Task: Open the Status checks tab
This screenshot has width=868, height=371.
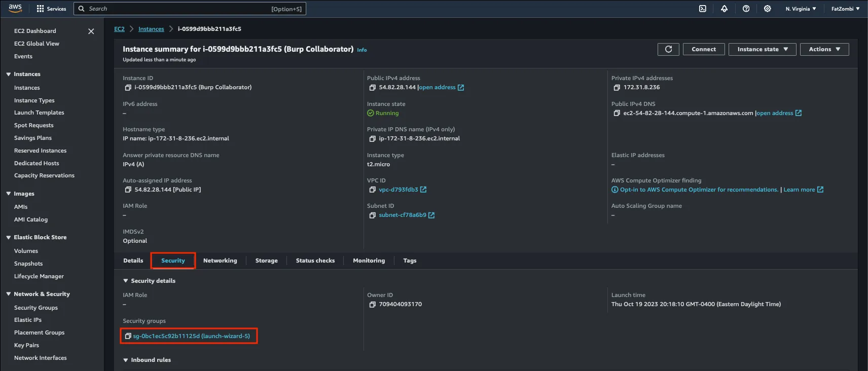Action: point(315,261)
